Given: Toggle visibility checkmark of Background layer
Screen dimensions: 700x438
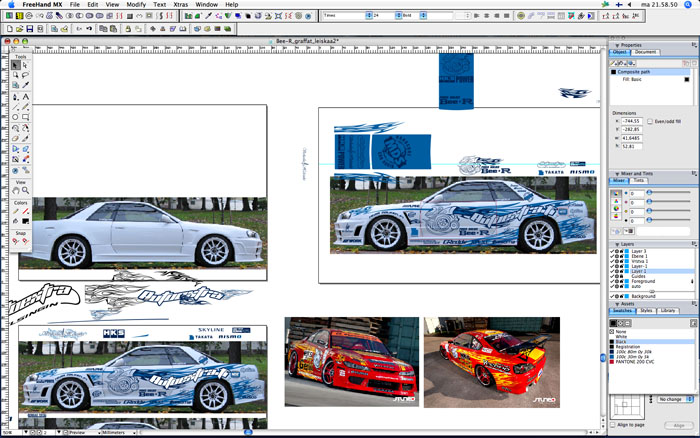Looking at the screenshot, I should 612,296.
